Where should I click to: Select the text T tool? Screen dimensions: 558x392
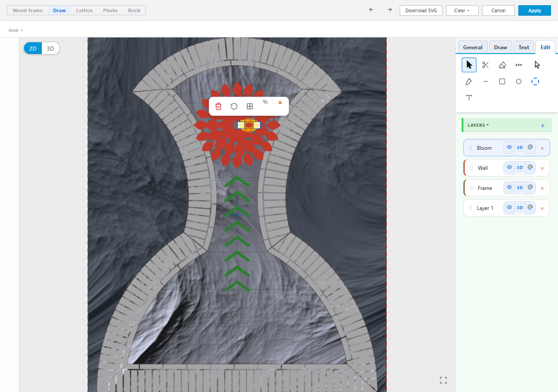tap(469, 98)
